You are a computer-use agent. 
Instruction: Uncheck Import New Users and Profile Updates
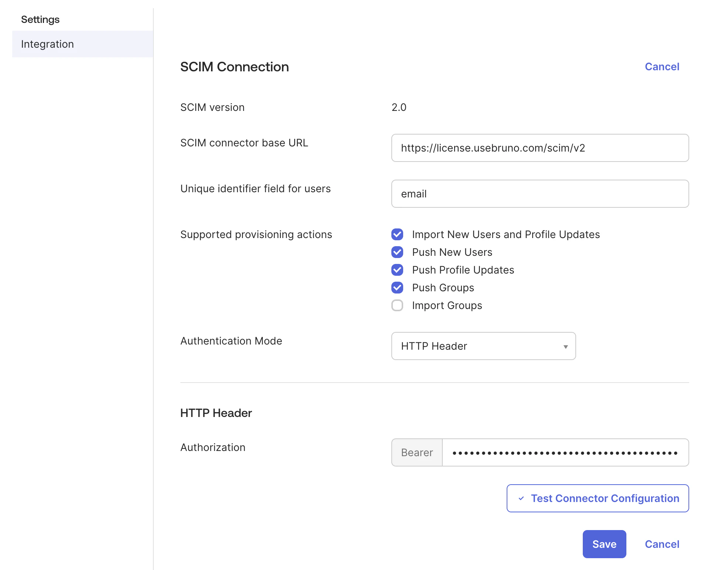[x=397, y=234]
